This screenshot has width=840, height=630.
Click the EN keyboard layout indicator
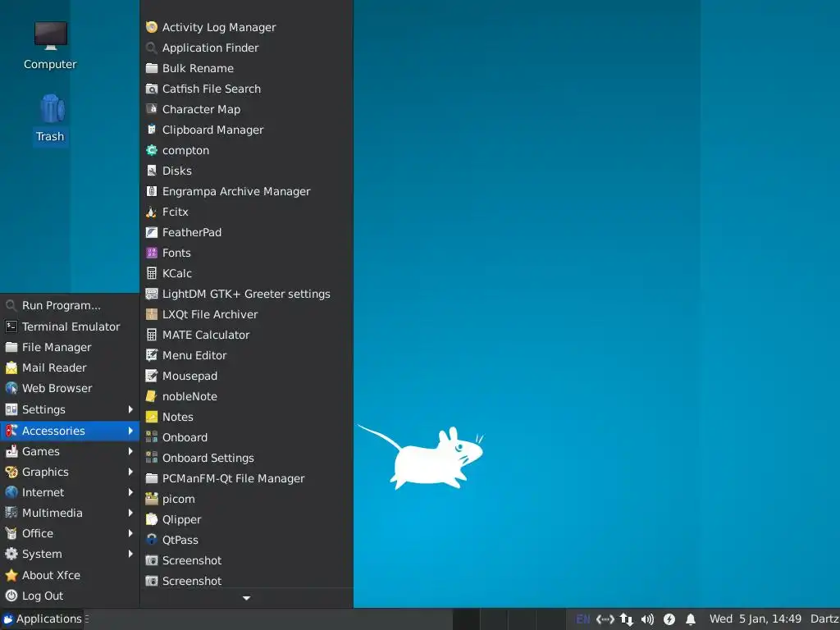tap(583, 619)
